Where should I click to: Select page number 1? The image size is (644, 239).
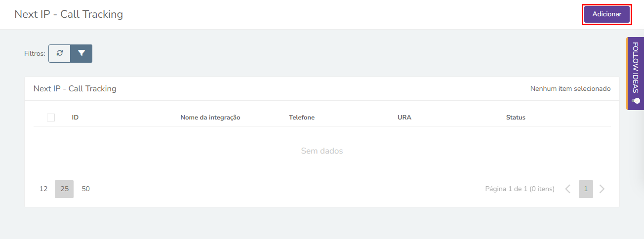point(586,189)
